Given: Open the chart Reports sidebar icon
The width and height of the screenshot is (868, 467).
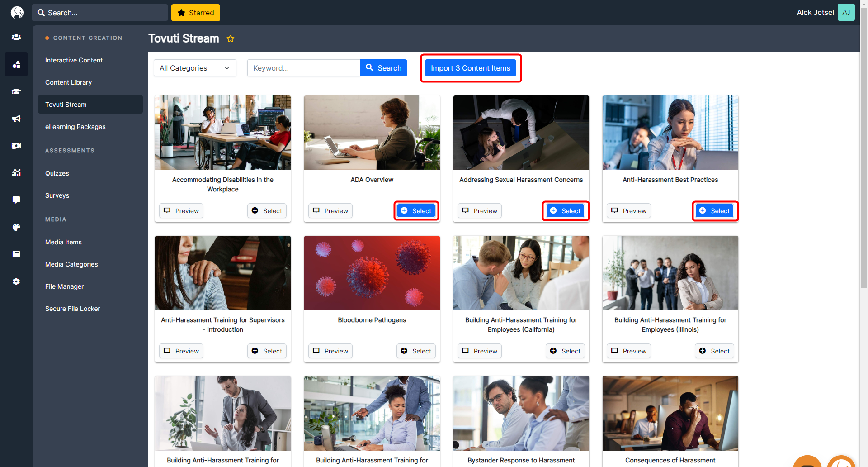Looking at the screenshot, I should click(x=16, y=173).
